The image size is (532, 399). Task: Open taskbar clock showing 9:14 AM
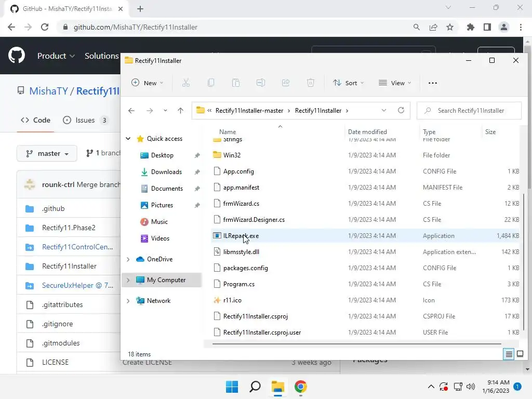click(x=496, y=387)
